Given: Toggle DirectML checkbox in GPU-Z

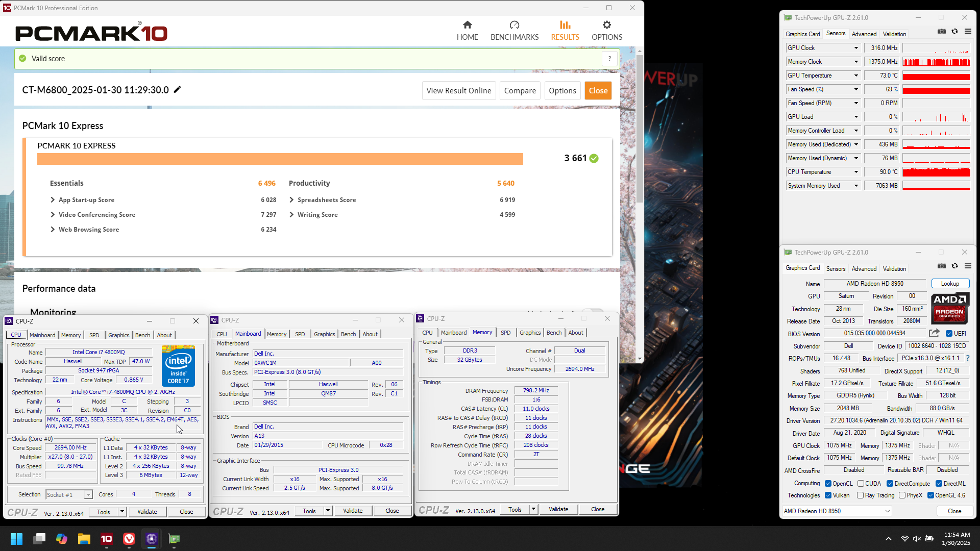Looking at the screenshot, I should pyautogui.click(x=939, y=484).
